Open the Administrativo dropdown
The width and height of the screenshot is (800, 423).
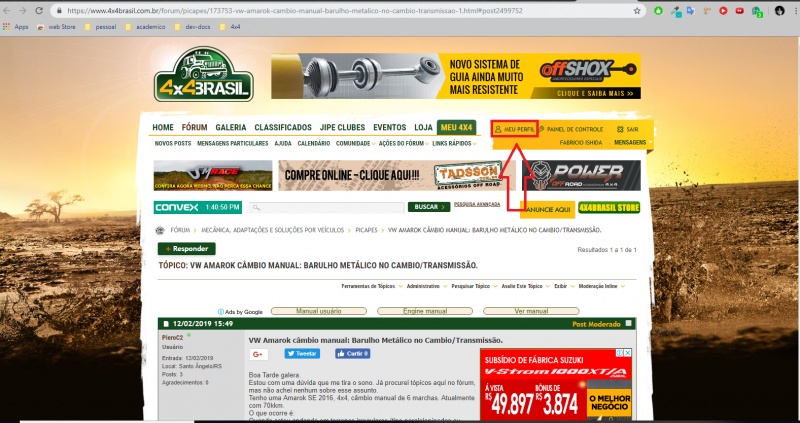point(426,286)
